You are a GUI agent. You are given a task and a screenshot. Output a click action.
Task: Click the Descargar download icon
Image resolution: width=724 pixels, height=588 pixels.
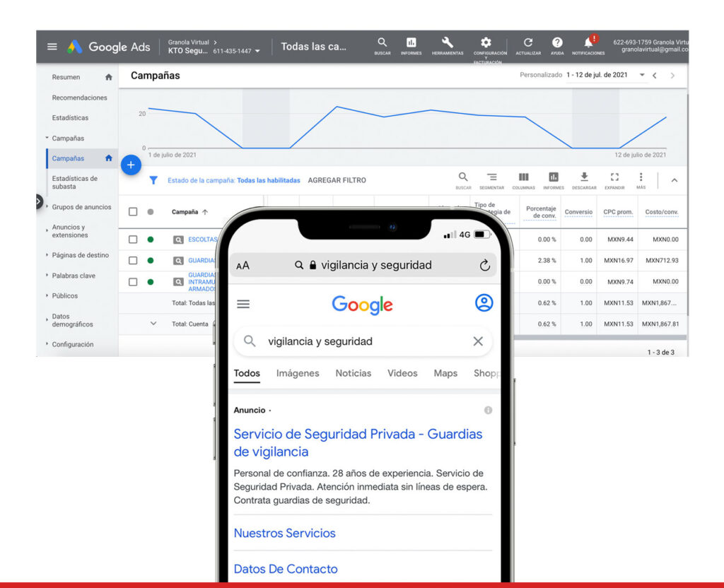click(x=584, y=177)
